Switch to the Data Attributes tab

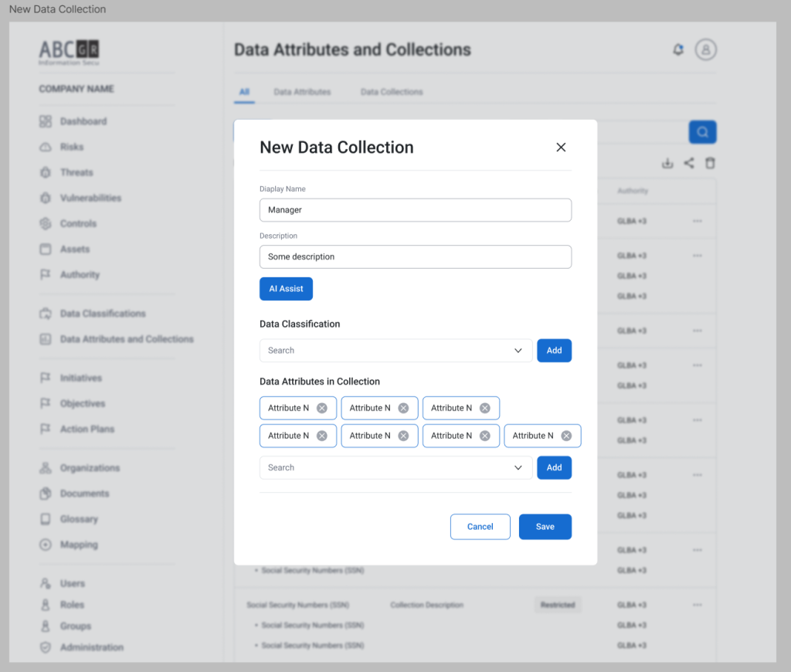(302, 92)
